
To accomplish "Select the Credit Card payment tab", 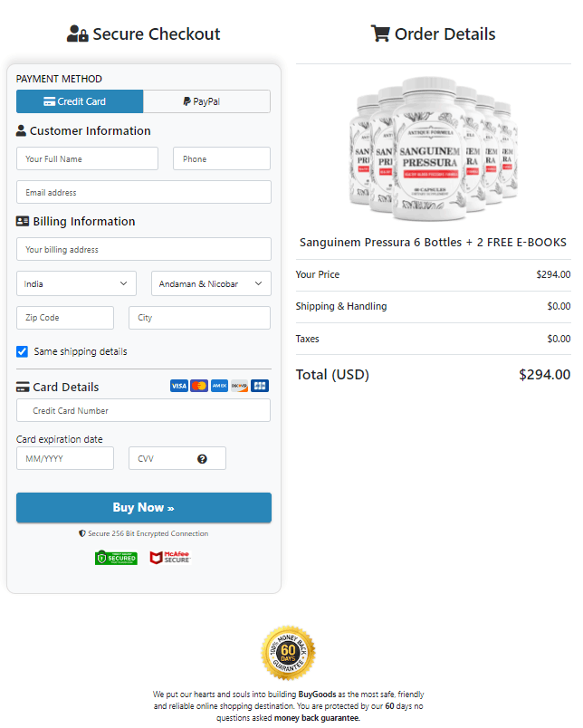I will pyautogui.click(x=80, y=101).
